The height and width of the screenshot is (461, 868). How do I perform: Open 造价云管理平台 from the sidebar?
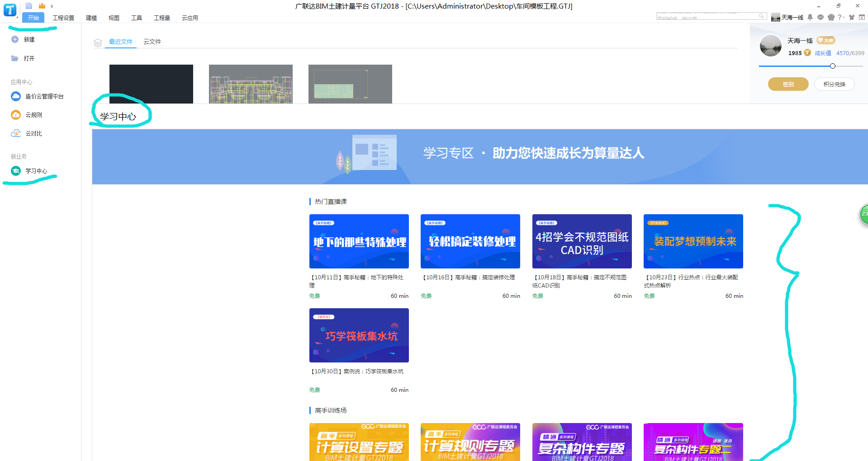tap(38, 96)
